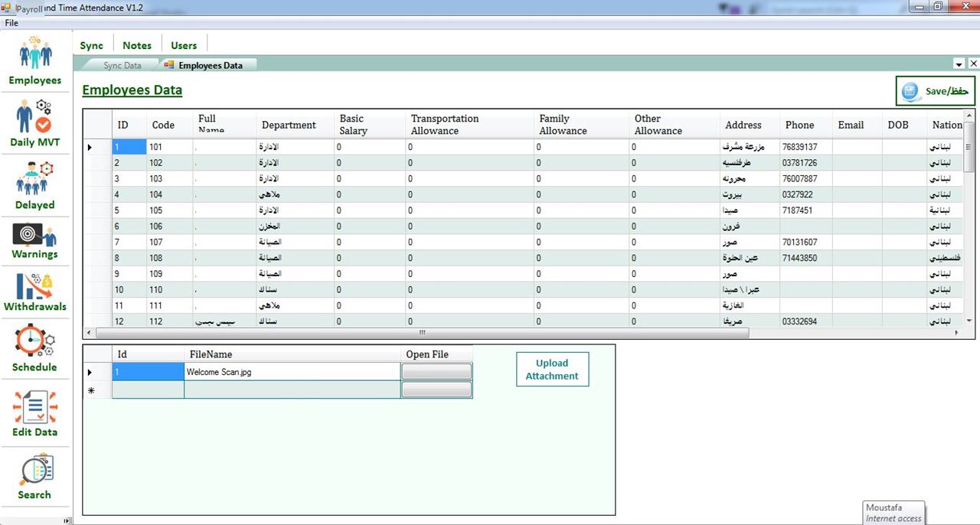The image size is (980, 525).
Task: Click the empty FileName cell in new row
Action: [x=292, y=390]
